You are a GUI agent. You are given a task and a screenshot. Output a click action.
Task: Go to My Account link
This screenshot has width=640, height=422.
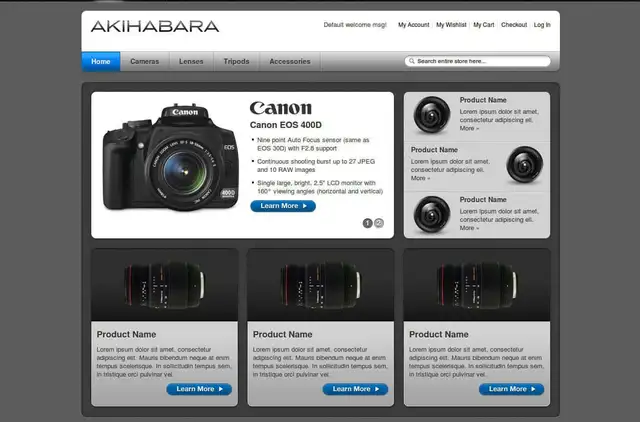(413, 25)
